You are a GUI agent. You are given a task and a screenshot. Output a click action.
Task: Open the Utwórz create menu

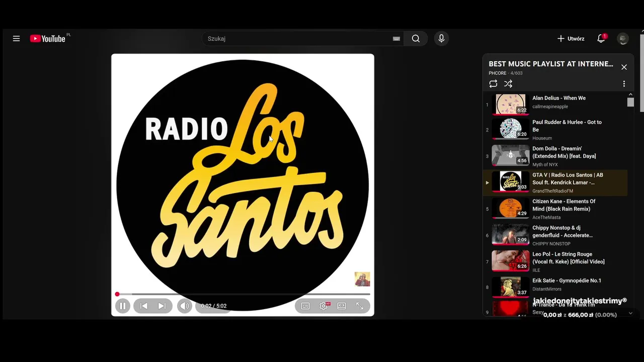click(x=571, y=39)
